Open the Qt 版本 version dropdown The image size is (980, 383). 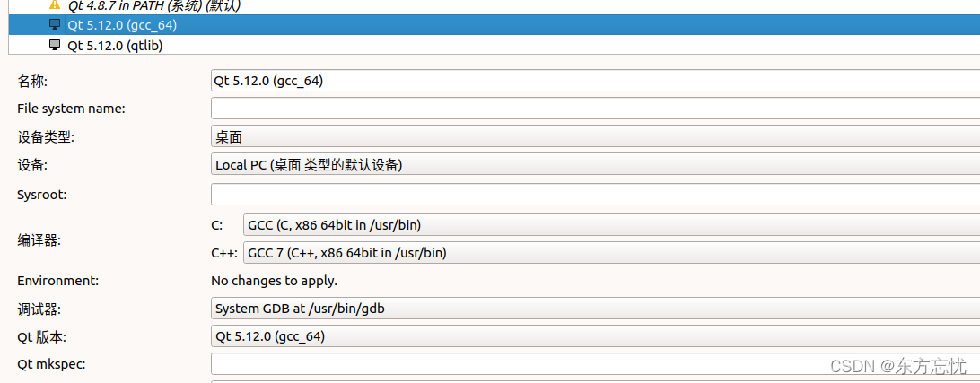click(592, 336)
